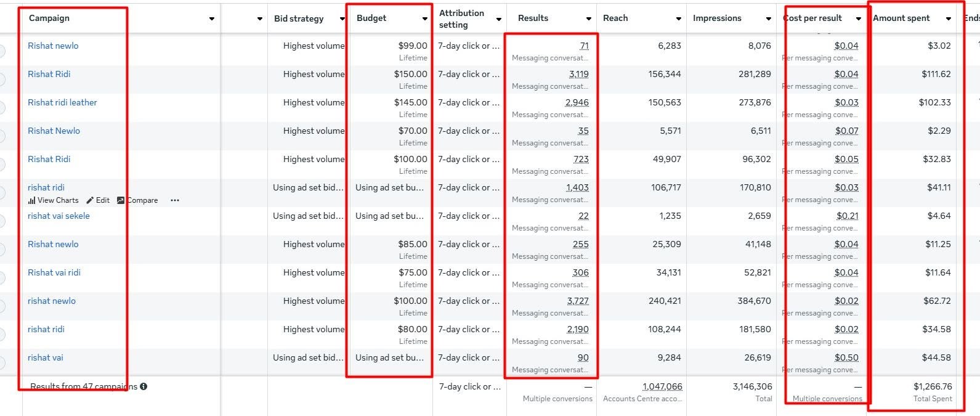Screen dimensions: 980x416
Task: Click Using ad set bid for rishat vai sekele
Action: pyautogui.click(x=308, y=216)
